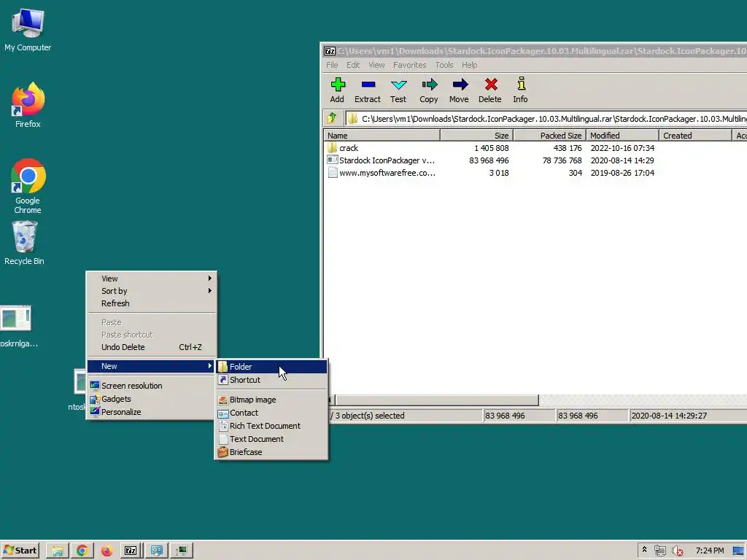Image resolution: width=747 pixels, height=560 pixels.
Task: Create a new Briefcase
Action: tap(271, 452)
